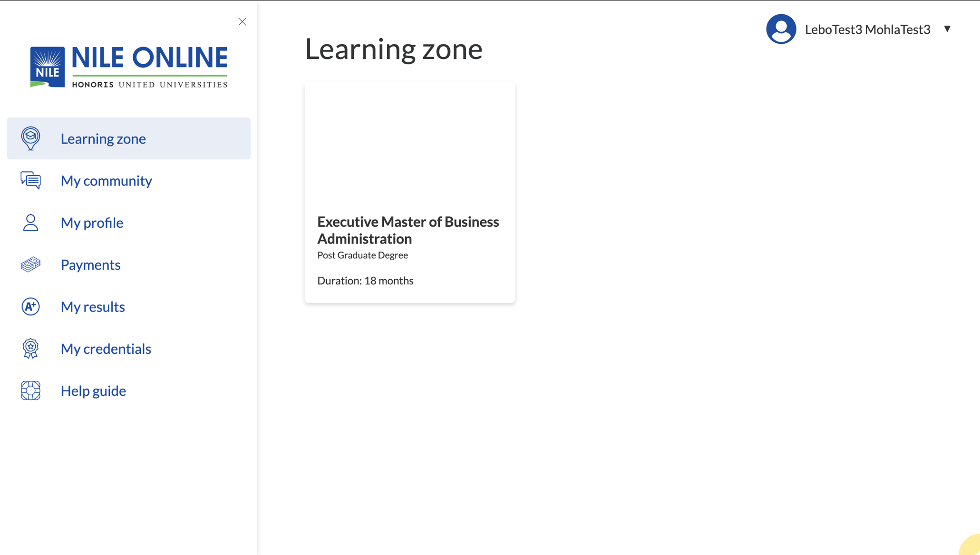Open the account menu arrow
The width and height of the screenshot is (980, 555).
[948, 29]
